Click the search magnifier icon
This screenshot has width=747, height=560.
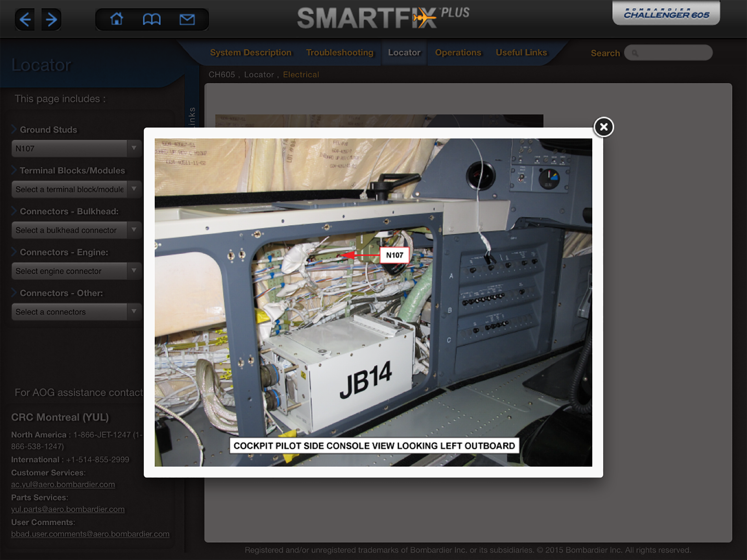pos(635,53)
